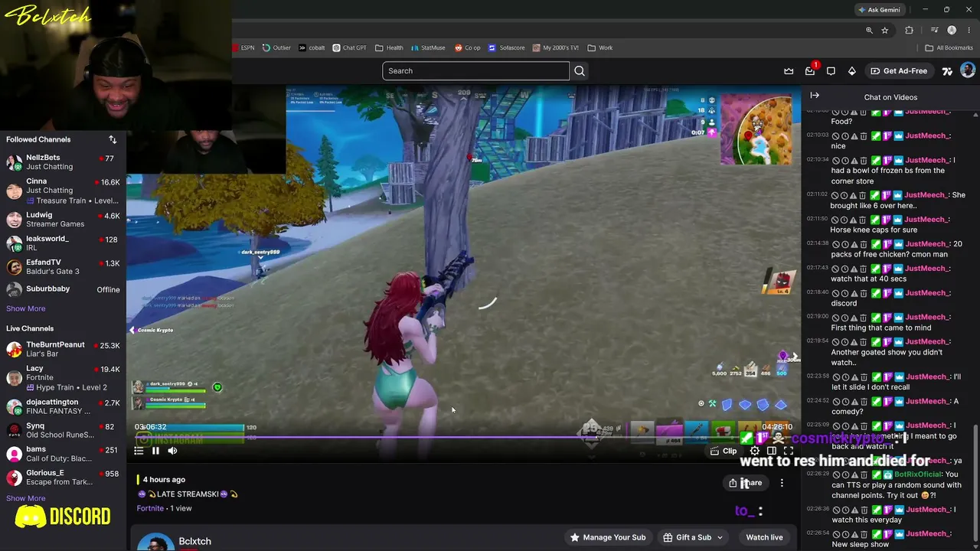The image size is (980, 551).
Task: Share this video
Action: (x=746, y=483)
